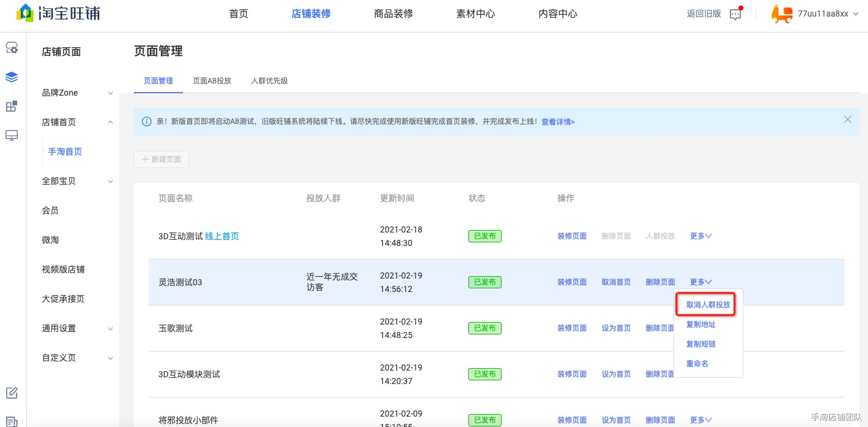This screenshot has width=868, height=427.
Task: Choose 复制短链 from the more menu
Action: [701, 344]
